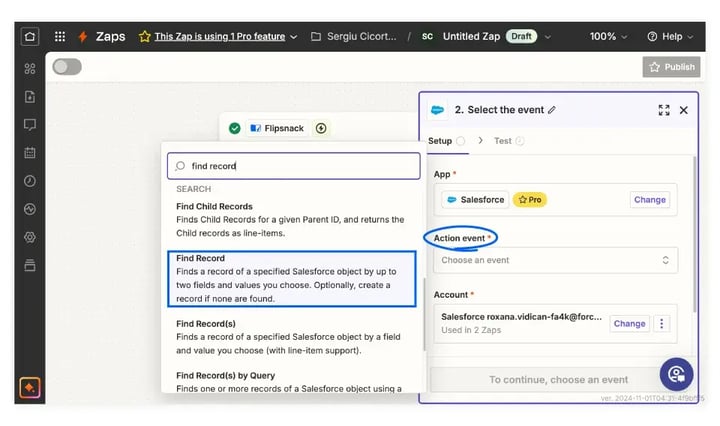Select Find Child Records event
The height and width of the screenshot is (426, 720).
click(291, 219)
